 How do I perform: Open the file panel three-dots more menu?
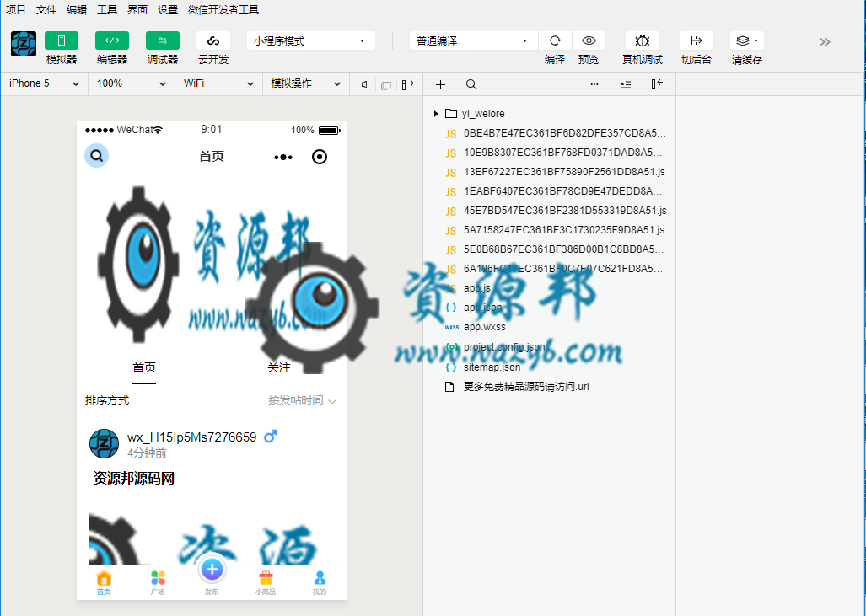pos(594,84)
